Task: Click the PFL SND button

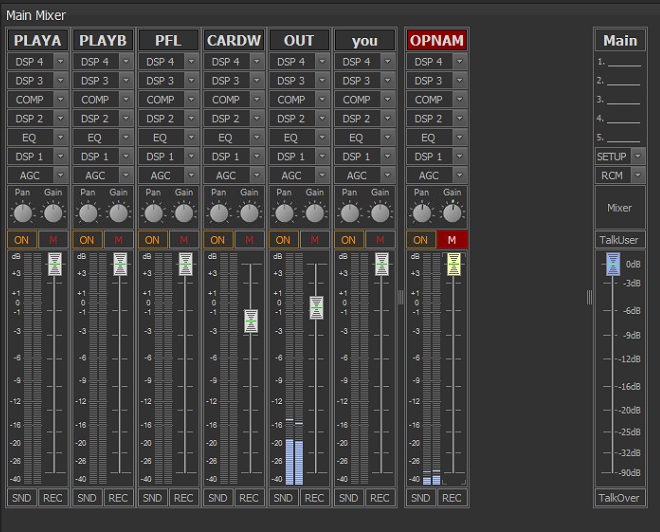Action: 152,498
